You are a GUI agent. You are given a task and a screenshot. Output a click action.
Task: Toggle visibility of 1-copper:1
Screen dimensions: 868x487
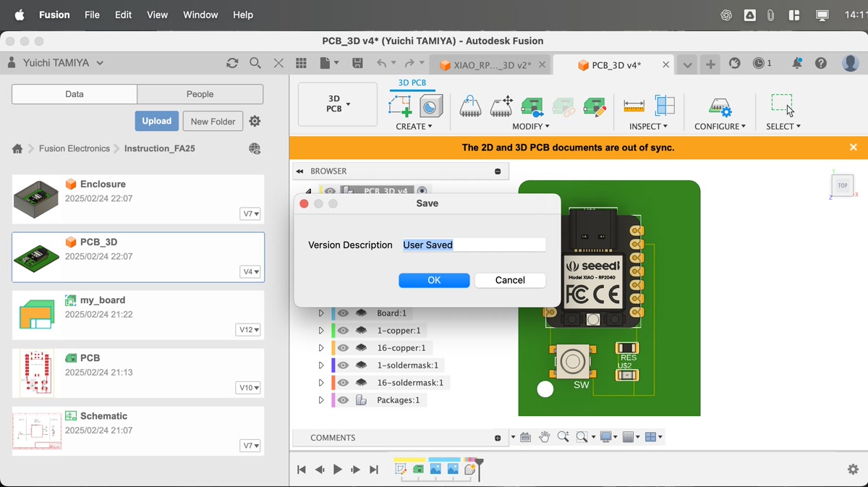click(343, 331)
